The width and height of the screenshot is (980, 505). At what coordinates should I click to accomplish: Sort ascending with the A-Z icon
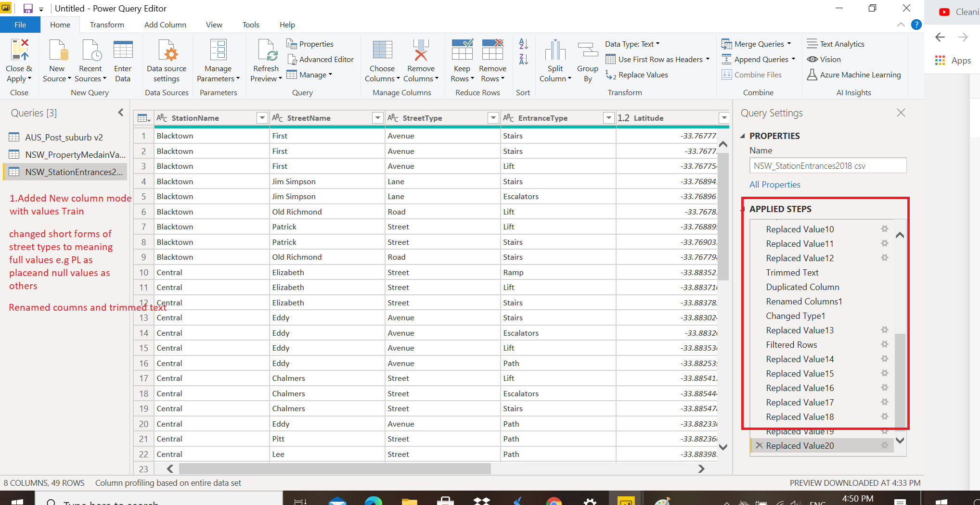pyautogui.click(x=524, y=44)
